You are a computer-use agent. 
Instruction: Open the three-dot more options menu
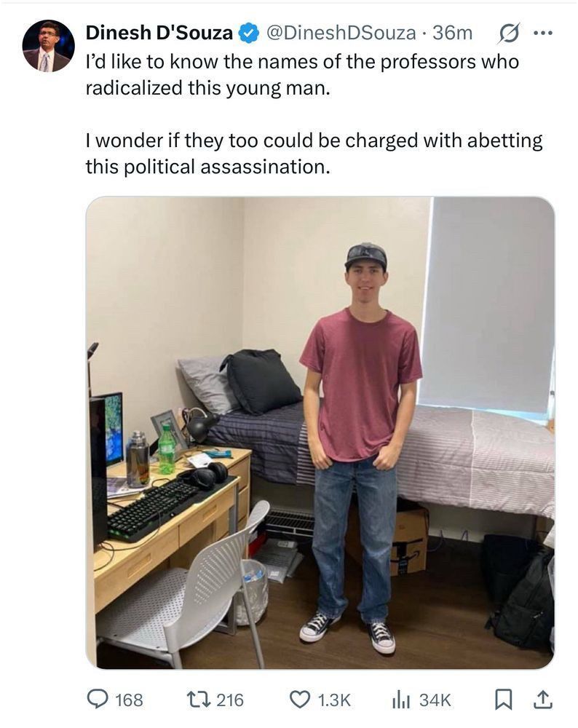tap(543, 33)
